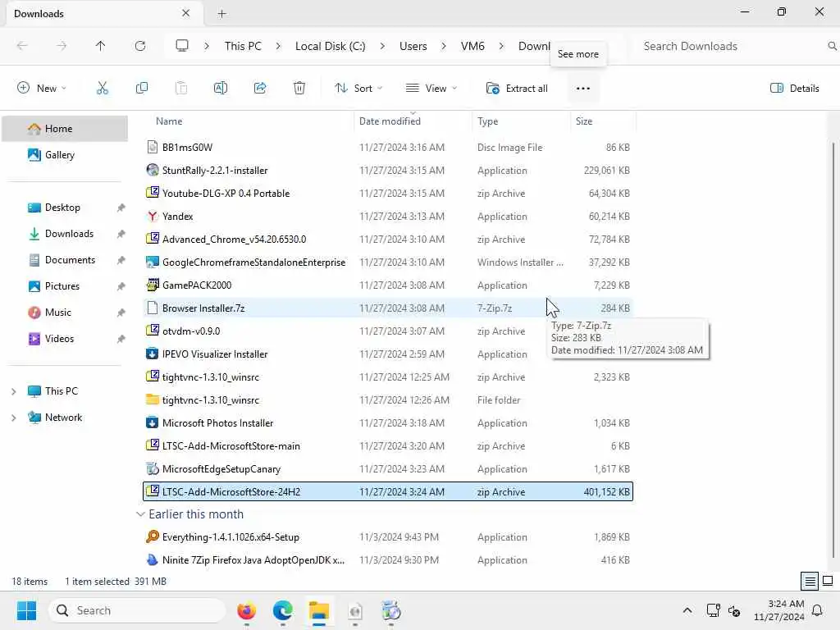This screenshot has height=630, width=840.
Task: Expand chevron after Users breadcrumb
Action: click(444, 46)
